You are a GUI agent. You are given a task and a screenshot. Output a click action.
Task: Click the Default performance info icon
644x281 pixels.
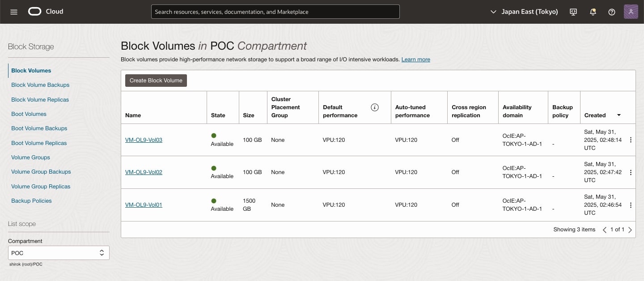click(x=375, y=107)
